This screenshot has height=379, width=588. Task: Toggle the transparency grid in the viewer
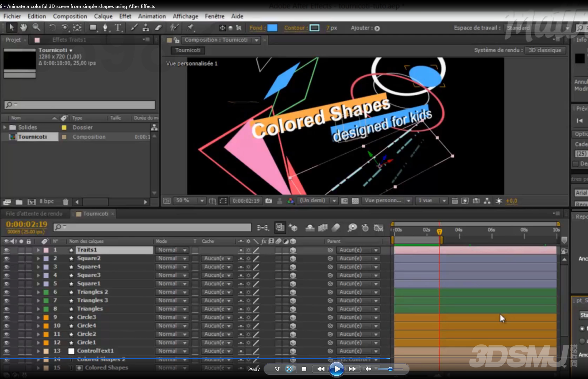click(355, 201)
